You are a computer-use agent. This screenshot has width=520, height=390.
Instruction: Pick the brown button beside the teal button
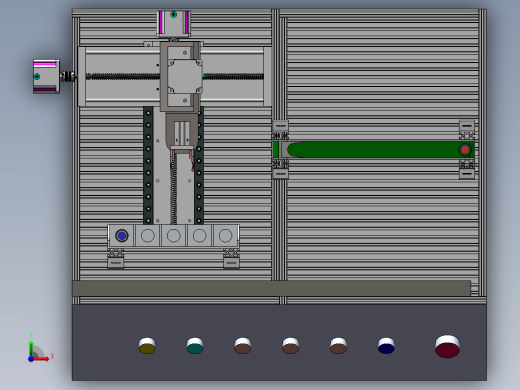pyautogui.click(x=243, y=346)
